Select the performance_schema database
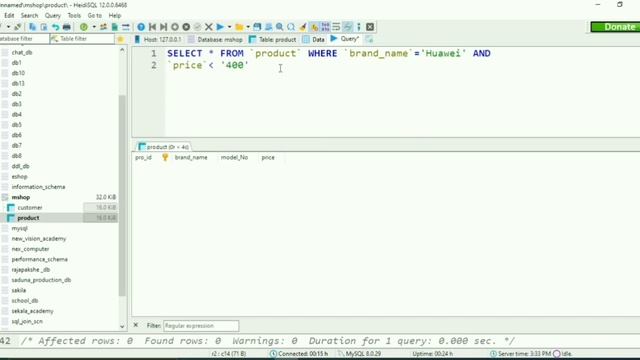The height and width of the screenshot is (360, 640). point(40,260)
